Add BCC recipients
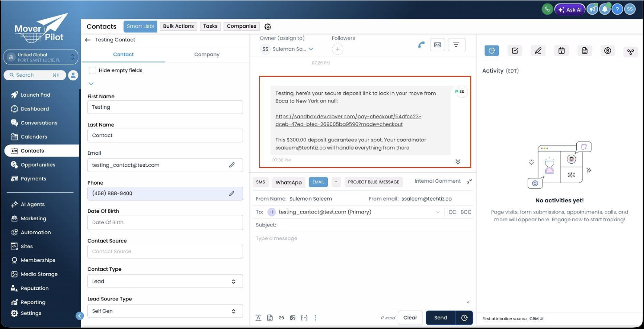 click(466, 212)
